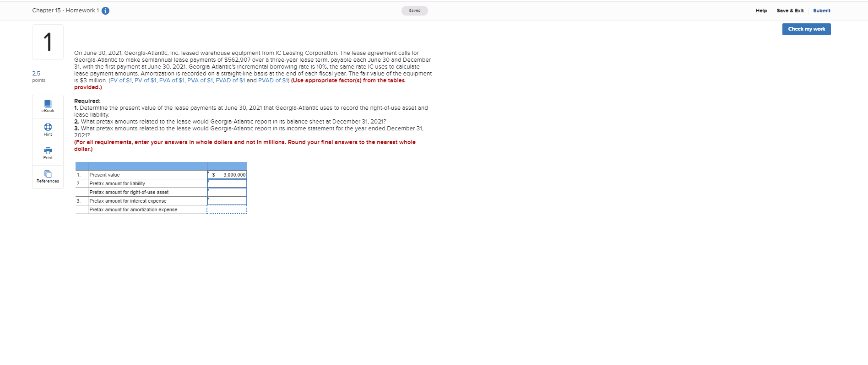Click the Saved status indicator
Image resolution: width=868 pixels, height=365 pixels.
pyautogui.click(x=415, y=11)
